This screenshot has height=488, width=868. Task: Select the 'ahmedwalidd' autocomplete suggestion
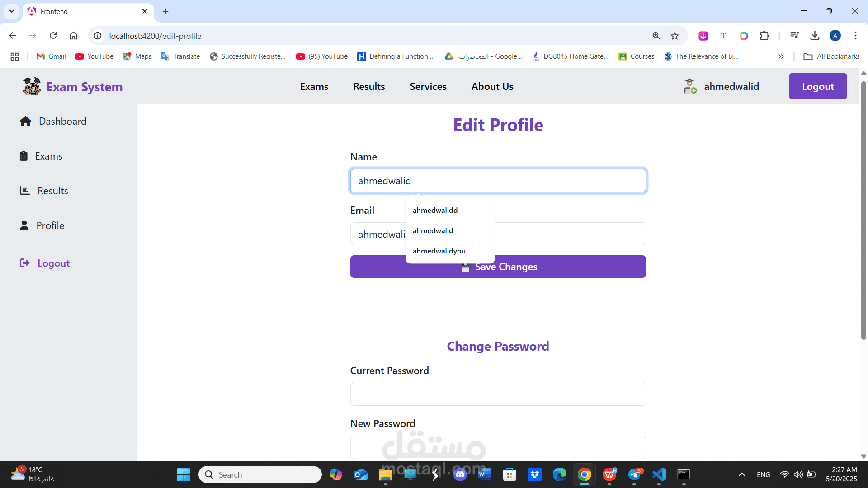click(435, 210)
